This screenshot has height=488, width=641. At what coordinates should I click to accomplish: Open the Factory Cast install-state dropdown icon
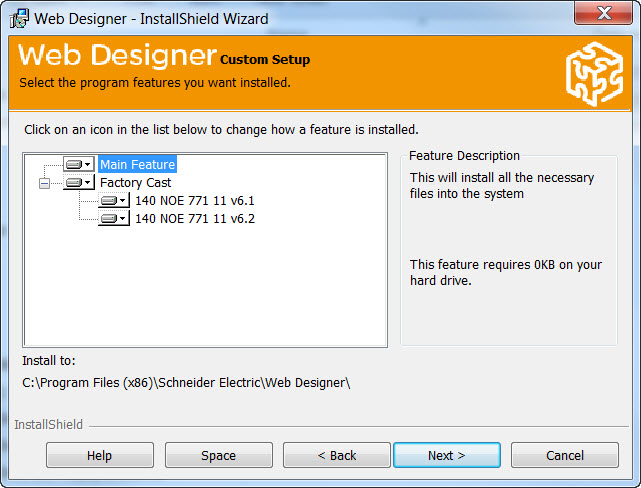(x=79, y=183)
